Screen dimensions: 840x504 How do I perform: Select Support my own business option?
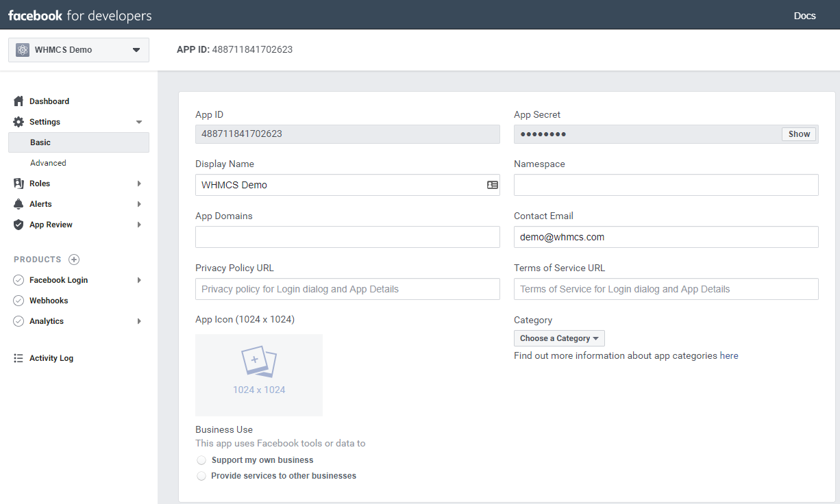click(x=201, y=460)
